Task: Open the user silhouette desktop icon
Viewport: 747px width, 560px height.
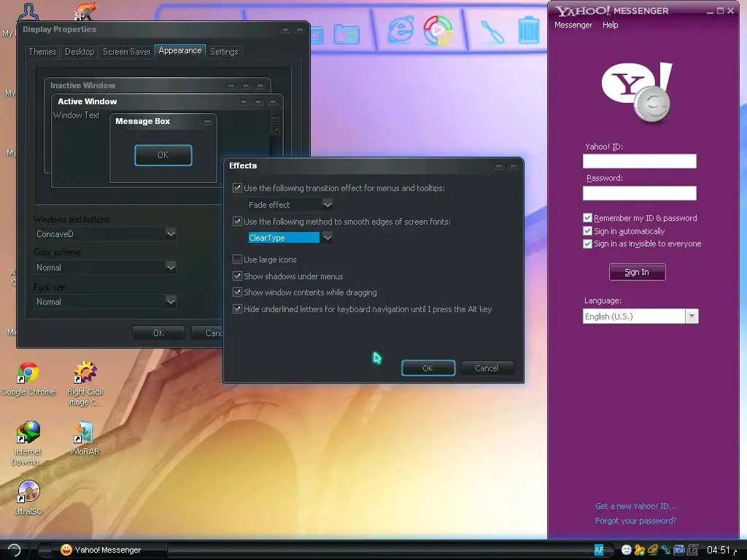Action: point(28,12)
